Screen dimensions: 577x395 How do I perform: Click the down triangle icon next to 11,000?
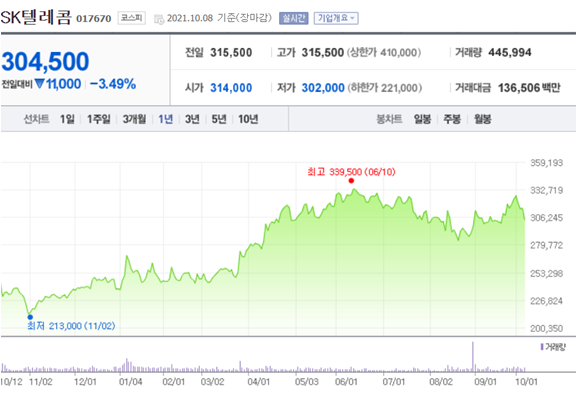(x=39, y=84)
